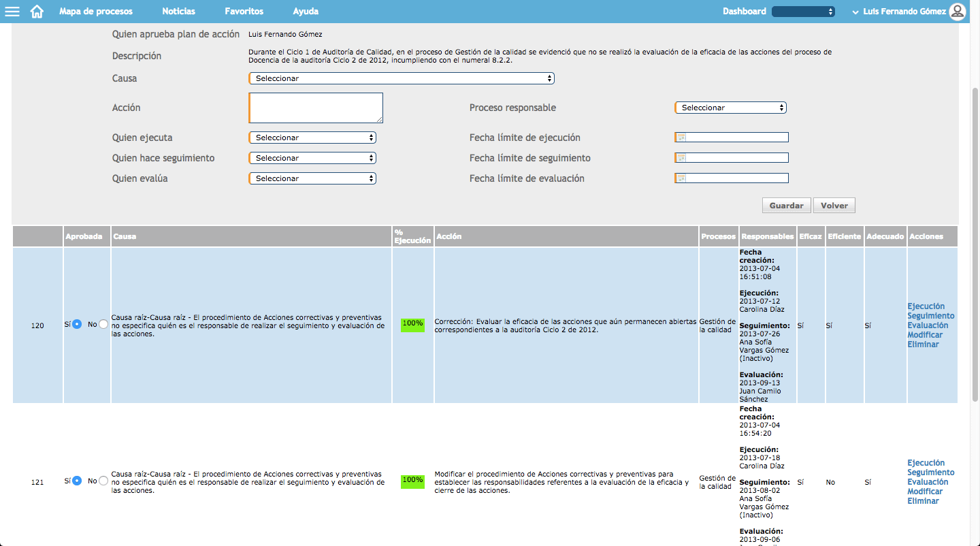980x546 pixels.
Task: Click Eliminar link for row 120
Action: (923, 344)
